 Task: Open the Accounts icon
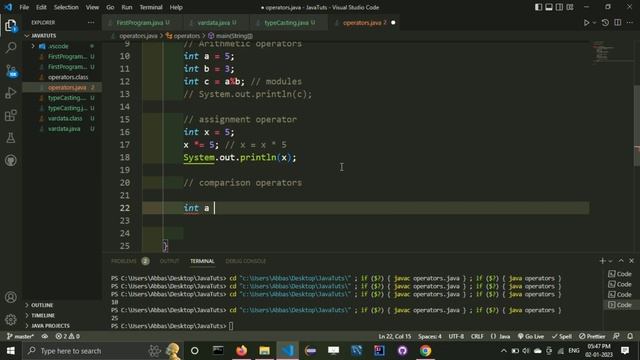tap(11, 297)
